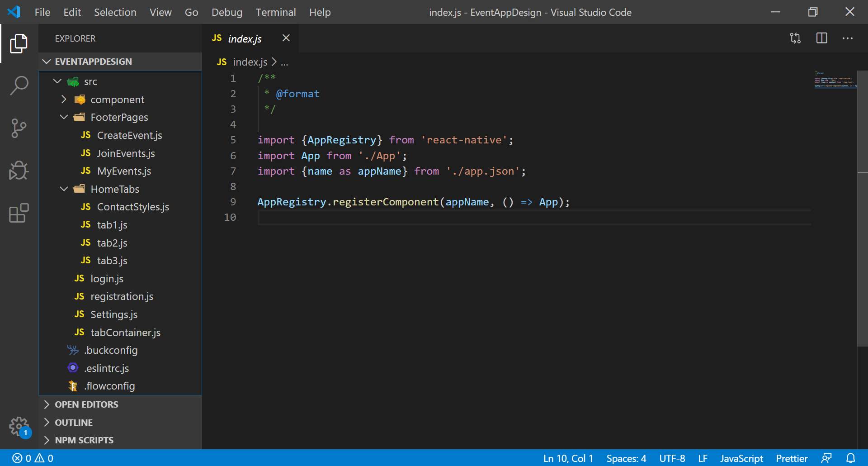
Task: Change end of line sequence LF
Action: (703, 458)
